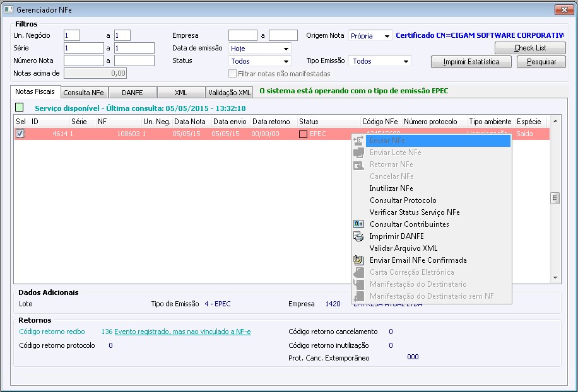Image resolution: width=578 pixels, height=392 pixels.
Task: Click the green service status indicator square
Action: coord(19,107)
